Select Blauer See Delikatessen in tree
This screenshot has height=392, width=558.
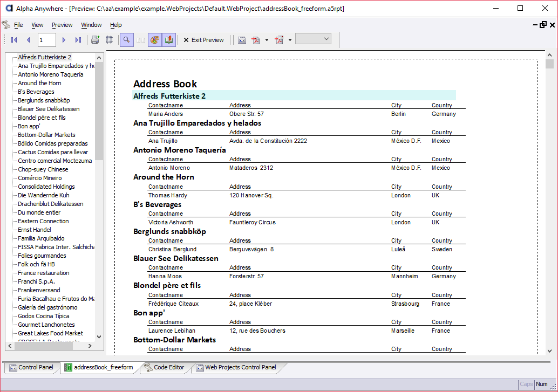49,109
